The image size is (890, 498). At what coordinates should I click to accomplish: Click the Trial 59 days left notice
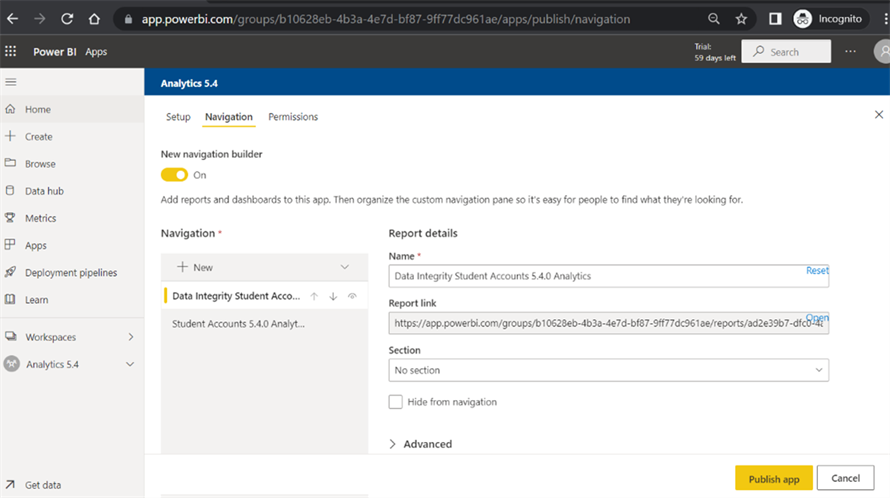coord(715,52)
